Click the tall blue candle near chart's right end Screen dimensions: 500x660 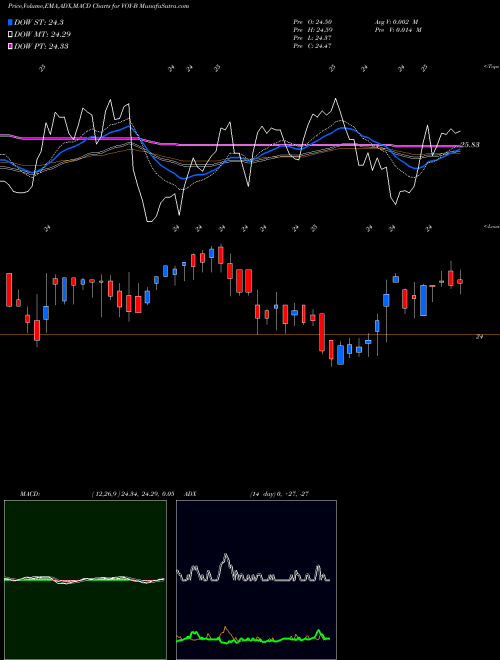[x=423, y=301]
